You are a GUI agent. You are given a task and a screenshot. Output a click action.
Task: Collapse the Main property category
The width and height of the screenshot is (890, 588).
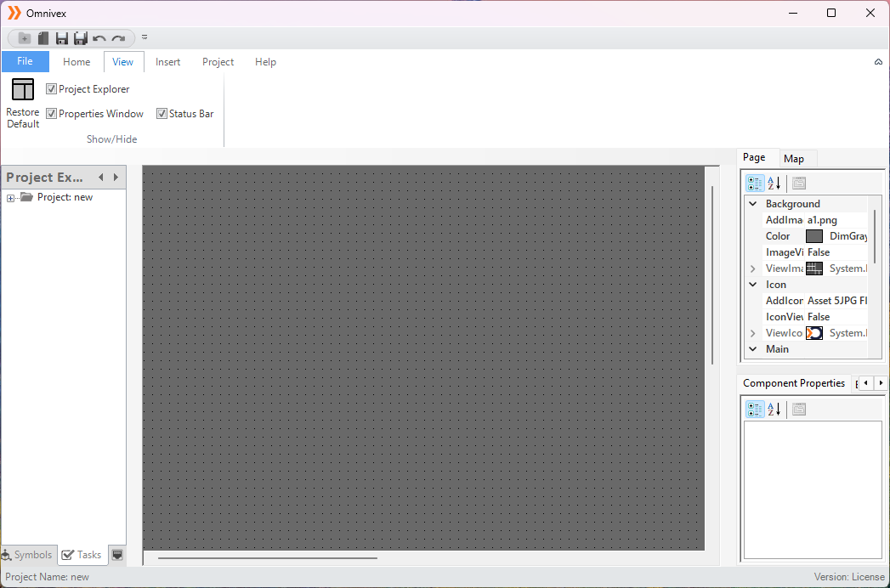tap(752, 349)
